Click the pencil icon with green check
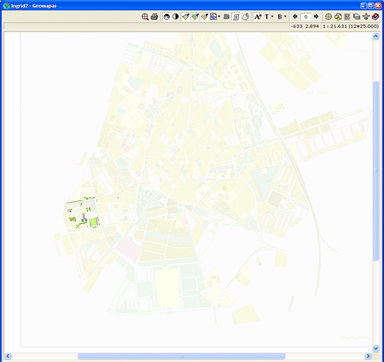Image resolution: width=384 pixels, height=362 pixels. click(x=195, y=17)
